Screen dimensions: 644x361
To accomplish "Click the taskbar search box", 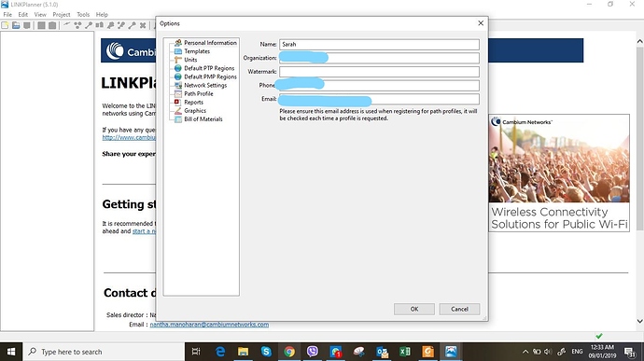I will (104, 352).
